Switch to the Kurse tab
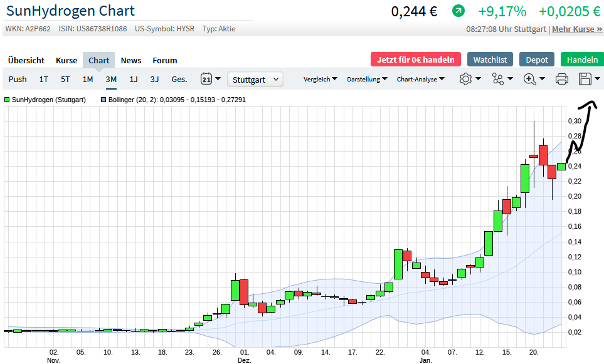The width and height of the screenshot is (604, 364). [x=66, y=60]
